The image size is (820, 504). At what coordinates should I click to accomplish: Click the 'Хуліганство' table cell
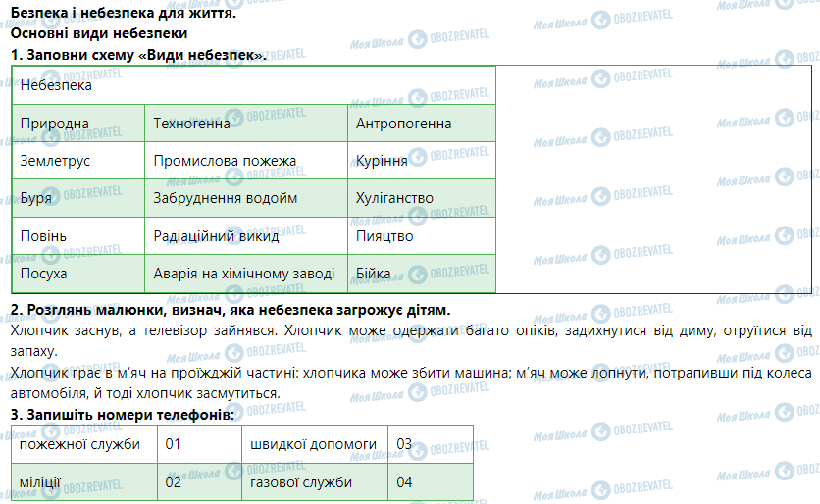422,198
